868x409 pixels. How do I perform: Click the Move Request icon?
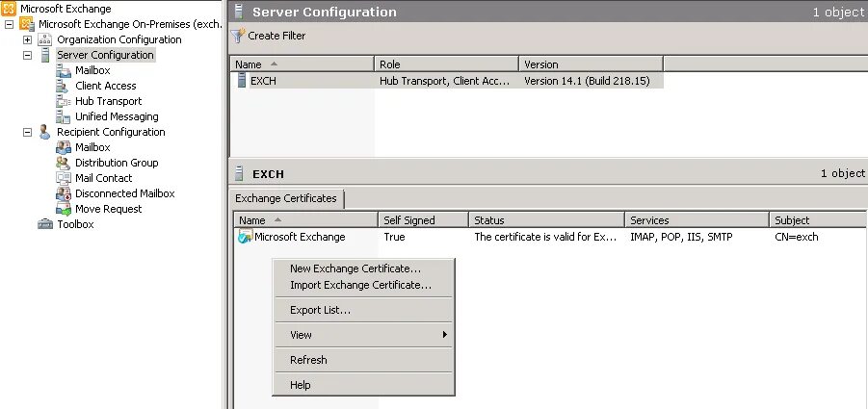(x=64, y=209)
